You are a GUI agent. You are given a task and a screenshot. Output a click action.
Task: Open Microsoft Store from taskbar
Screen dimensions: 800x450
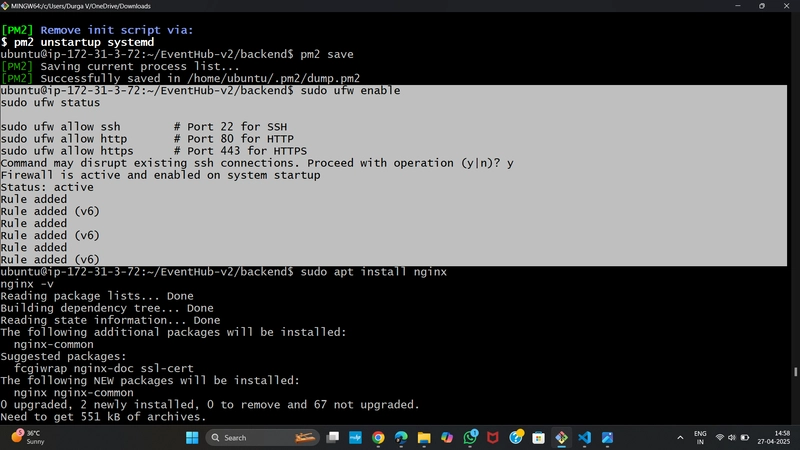[538, 438]
